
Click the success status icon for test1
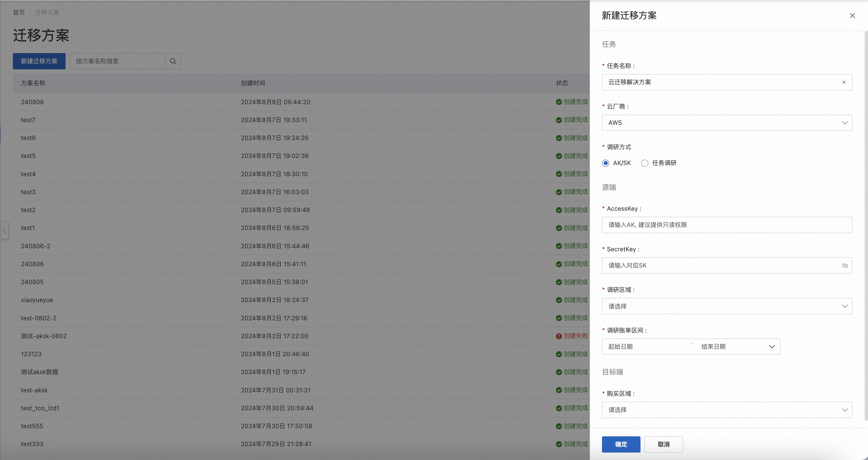[559, 228]
